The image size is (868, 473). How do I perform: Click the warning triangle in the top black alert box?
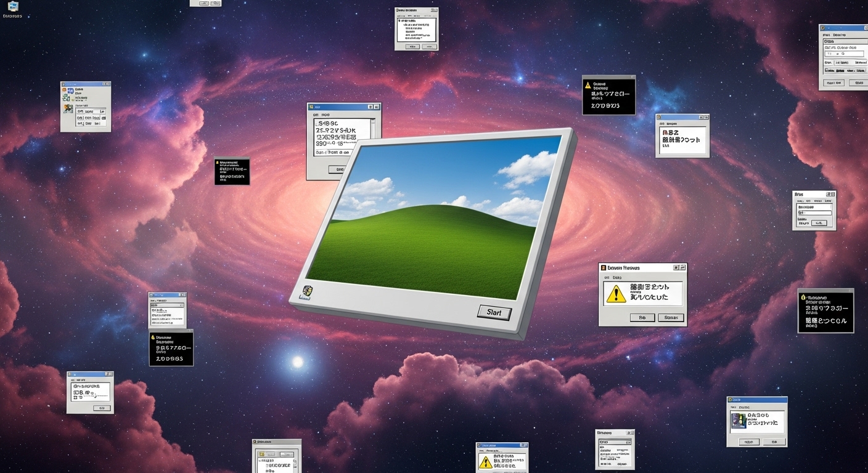[588, 86]
